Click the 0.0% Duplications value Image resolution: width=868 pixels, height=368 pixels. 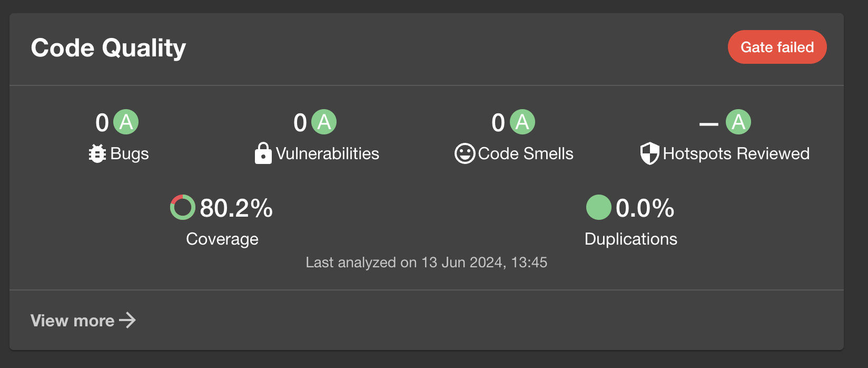click(x=645, y=208)
